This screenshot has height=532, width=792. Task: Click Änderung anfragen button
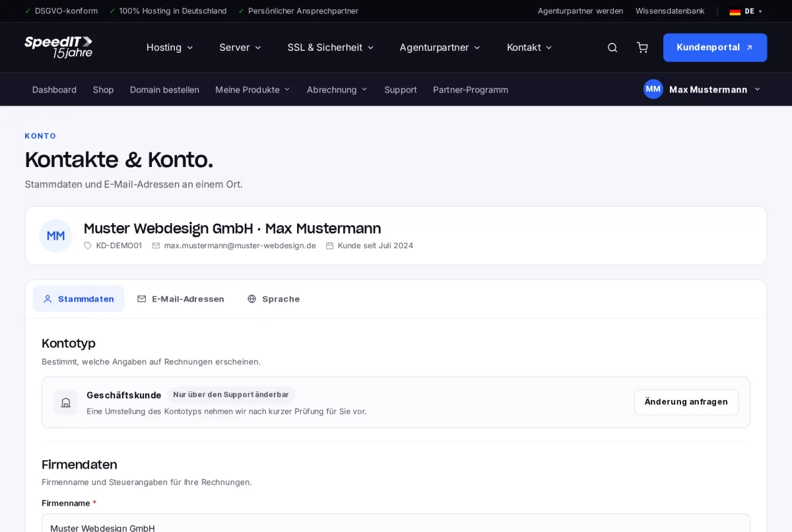[686, 402]
